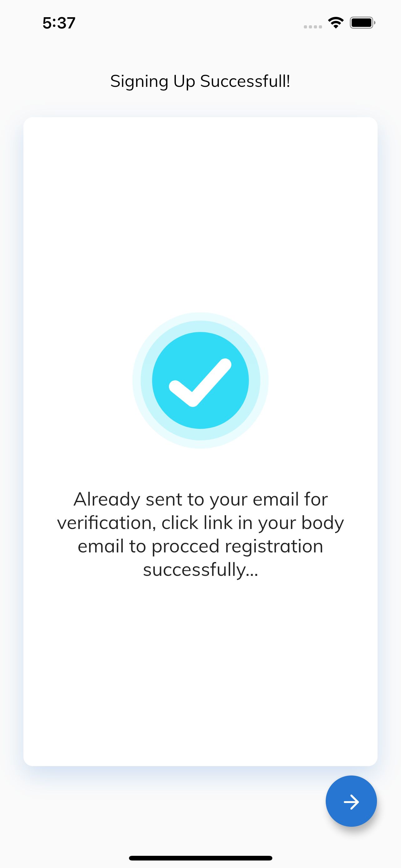Tap the home indicator bar

[200, 858]
